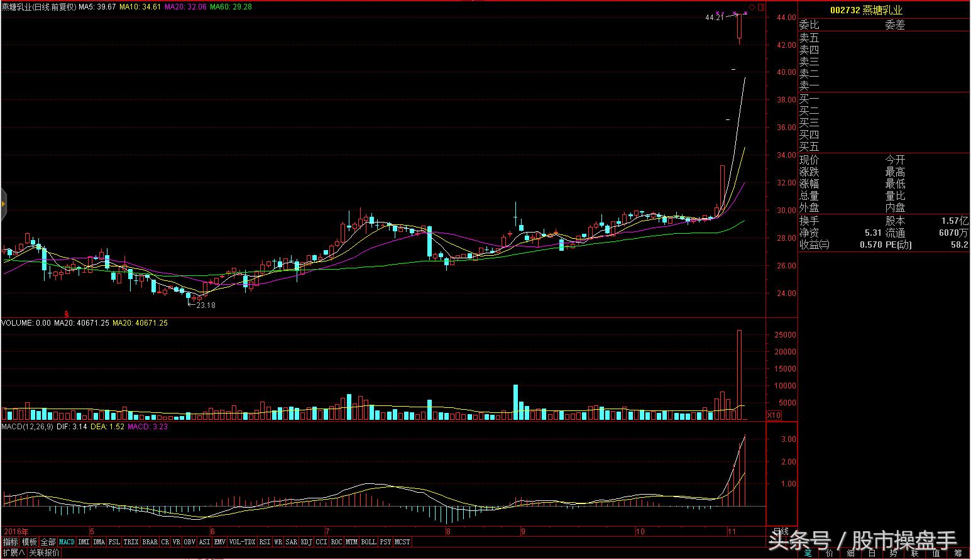Screen dimensions: 971x560
Task: Expand the 扩展 panel
Action: click(x=13, y=552)
